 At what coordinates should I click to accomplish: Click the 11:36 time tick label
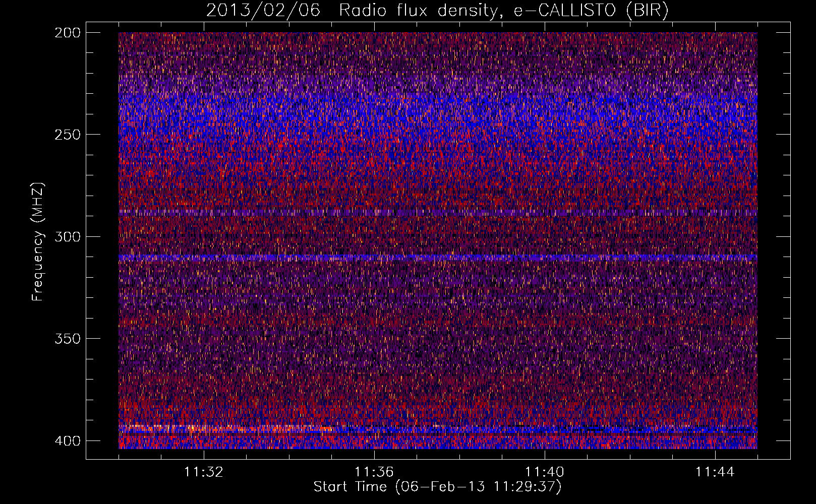tap(374, 472)
